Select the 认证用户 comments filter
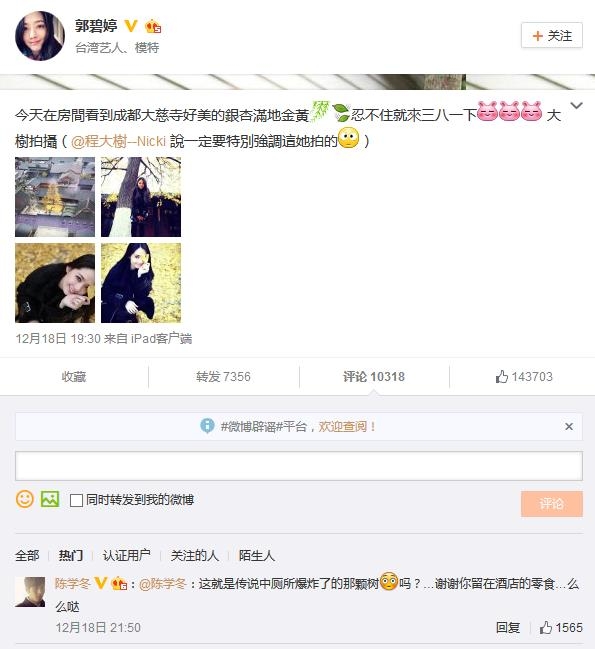This screenshot has height=649, width=595. 126,555
